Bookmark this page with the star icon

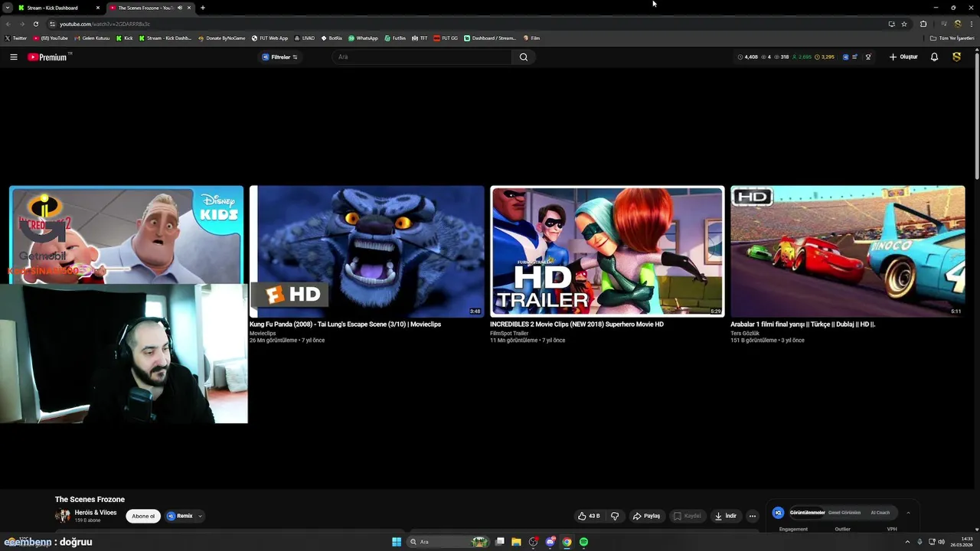(x=904, y=24)
